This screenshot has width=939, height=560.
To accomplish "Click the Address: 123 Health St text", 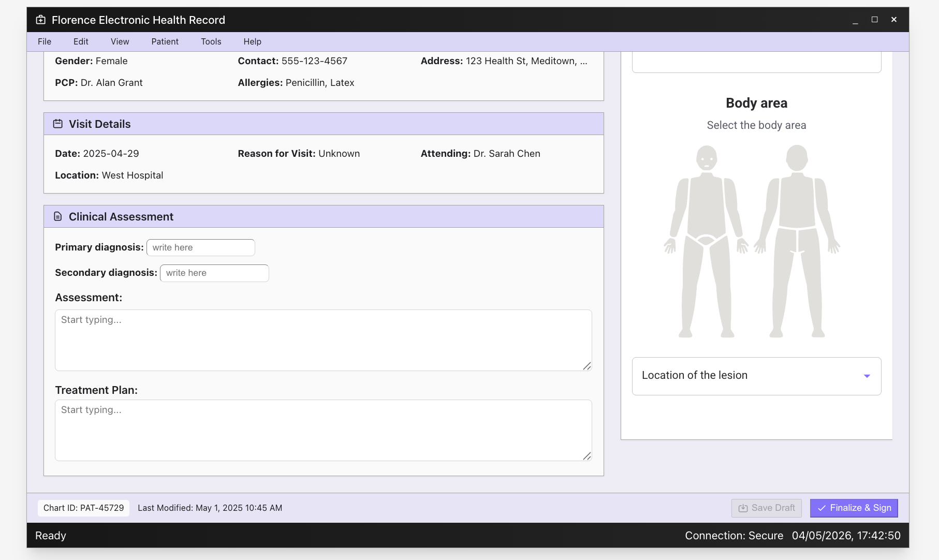I will point(504,61).
